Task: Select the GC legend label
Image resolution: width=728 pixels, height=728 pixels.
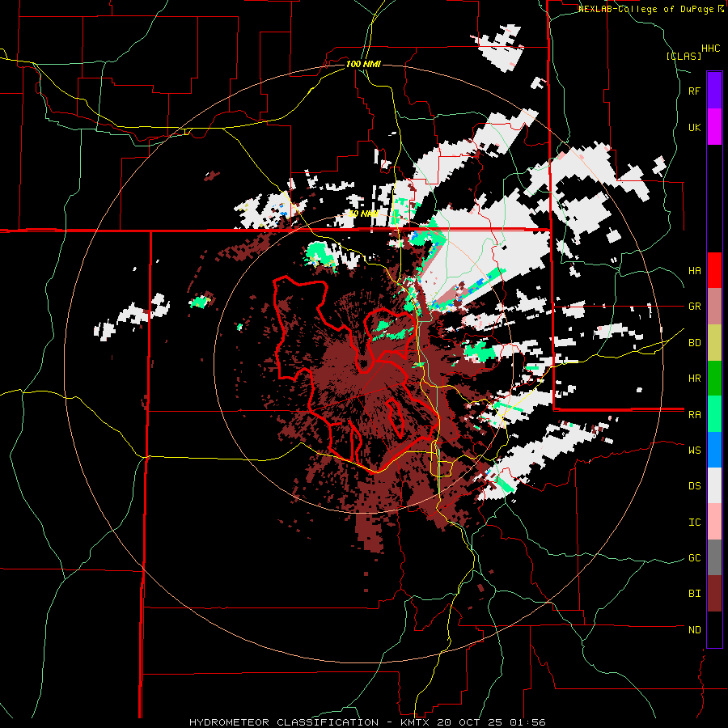Action: 694,558
